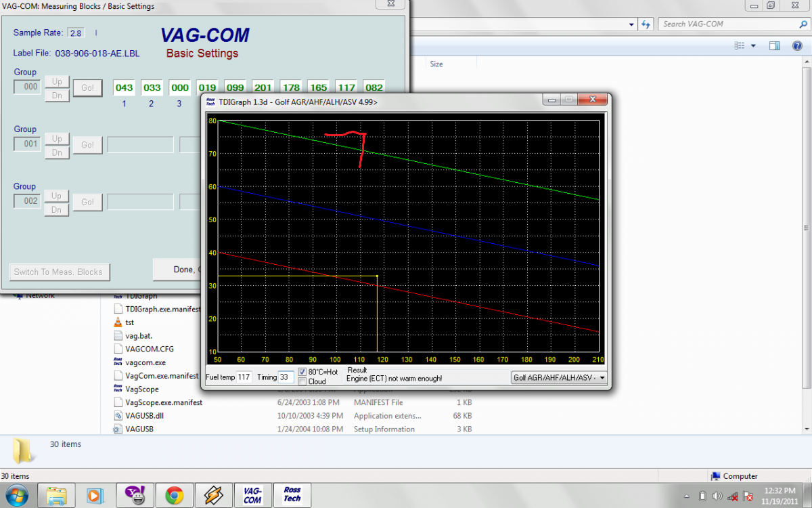Open Yahoo Messenger from the taskbar
This screenshot has height=508, width=812.
135,495
